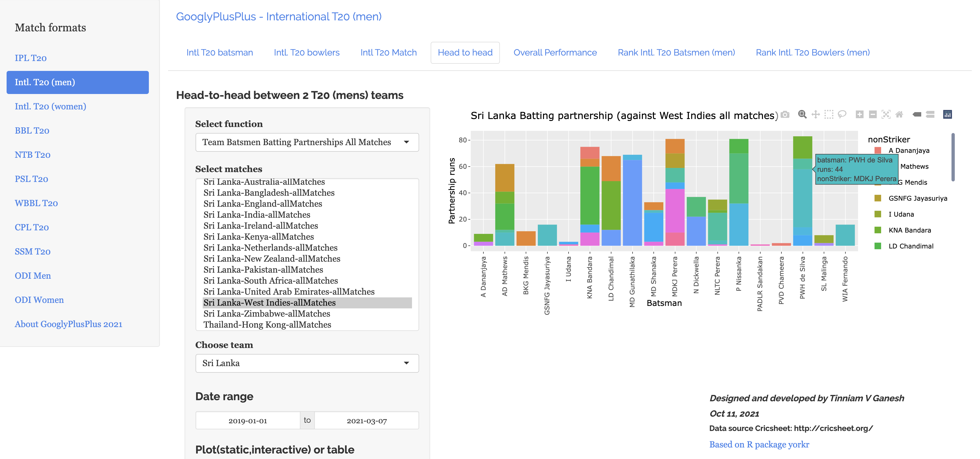
Task: Switch to the Overall Performance tab
Action: (555, 52)
